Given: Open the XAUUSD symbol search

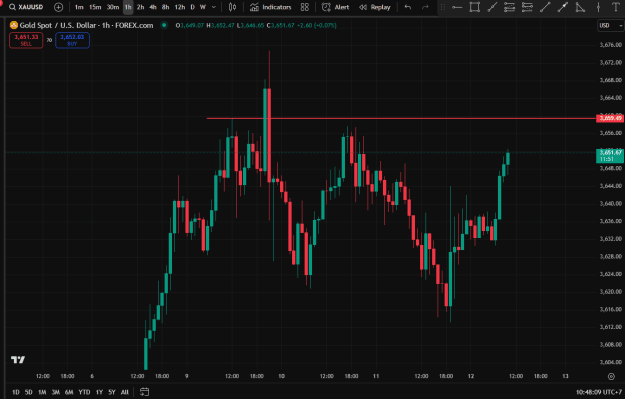Looking at the screenshot, I should point(26,7).
